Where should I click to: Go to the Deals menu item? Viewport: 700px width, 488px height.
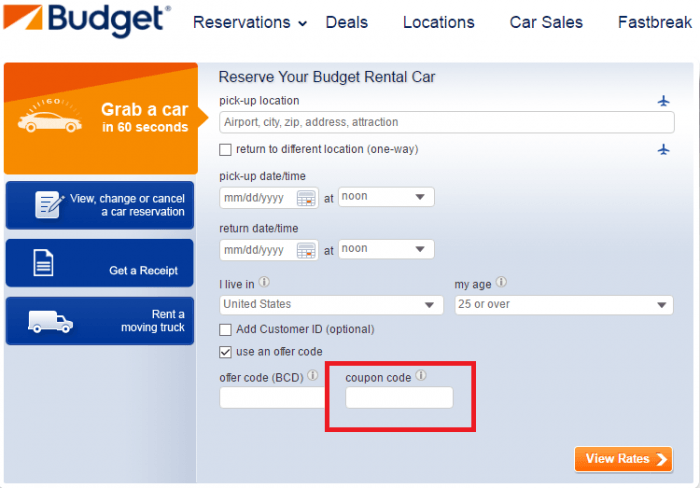click(x=346, y=22)
